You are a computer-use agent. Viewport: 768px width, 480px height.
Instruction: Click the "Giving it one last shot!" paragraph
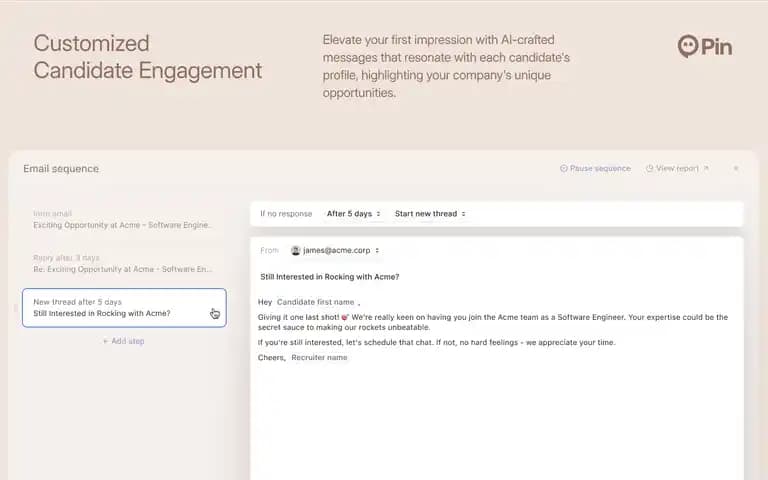(x=493, y=322)
